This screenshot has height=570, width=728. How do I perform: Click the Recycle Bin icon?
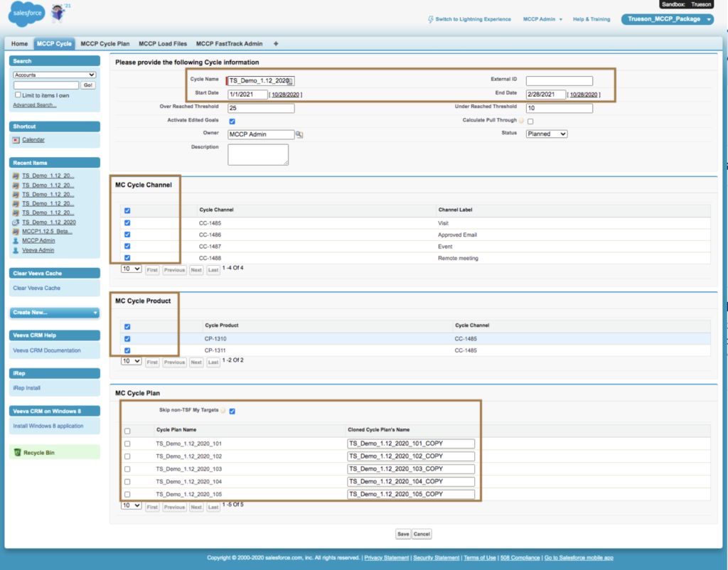coord(18,453)
